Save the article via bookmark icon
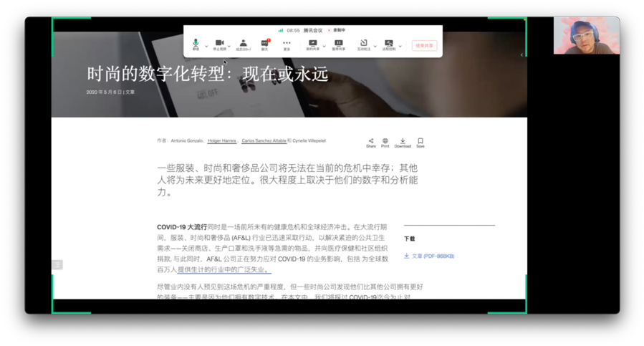The width and height of the screenshot is (644, 346). [420, 143]
